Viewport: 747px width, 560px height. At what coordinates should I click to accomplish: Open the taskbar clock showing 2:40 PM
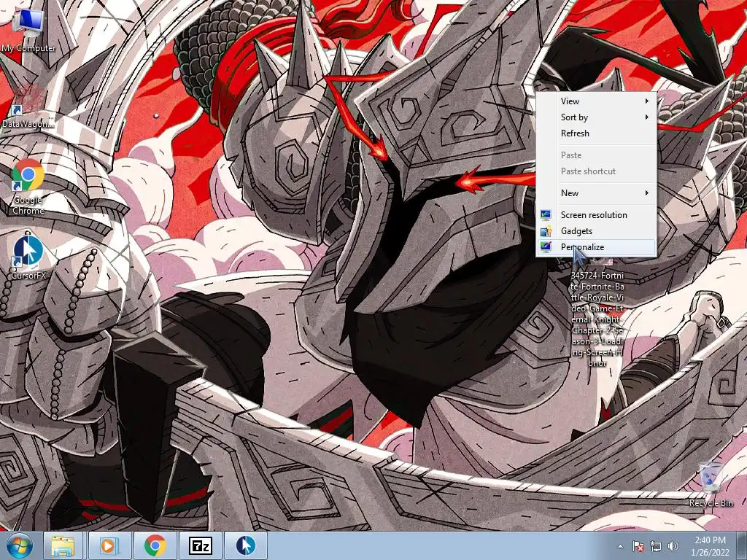pos(710,546)
